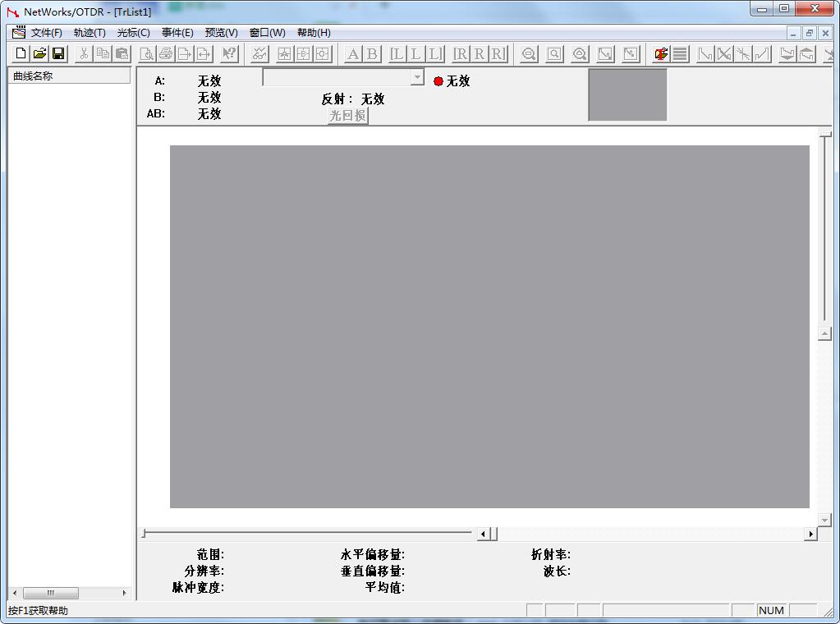The image size is (840, 624).
Task: Click the gray trace plot area
Action: click(489, 327)
